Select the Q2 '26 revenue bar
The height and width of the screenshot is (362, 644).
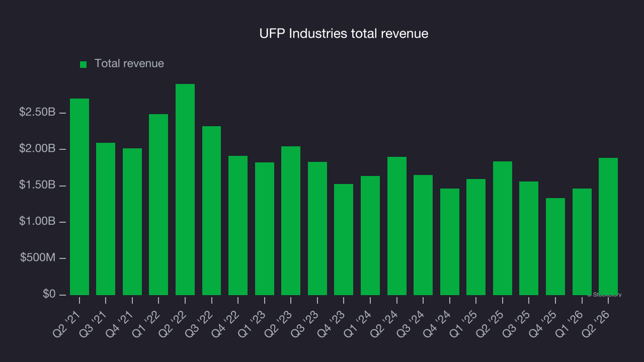click(608, 226)
